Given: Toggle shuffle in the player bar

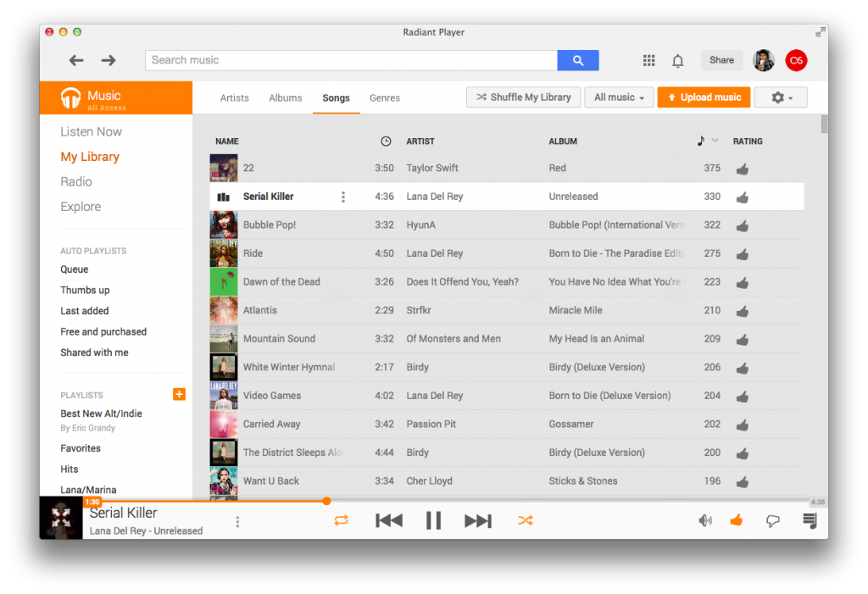Looking at the screenshot, I should 526,520.
